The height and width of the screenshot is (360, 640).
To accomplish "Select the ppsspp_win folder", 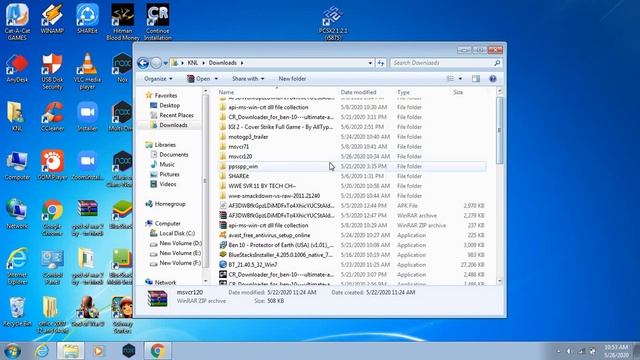I will tap(352, 167).
